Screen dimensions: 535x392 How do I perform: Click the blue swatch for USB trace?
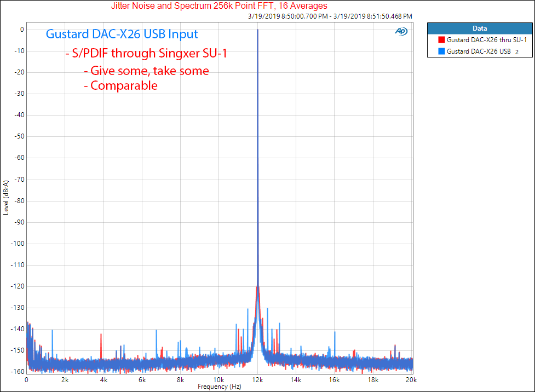441,51
